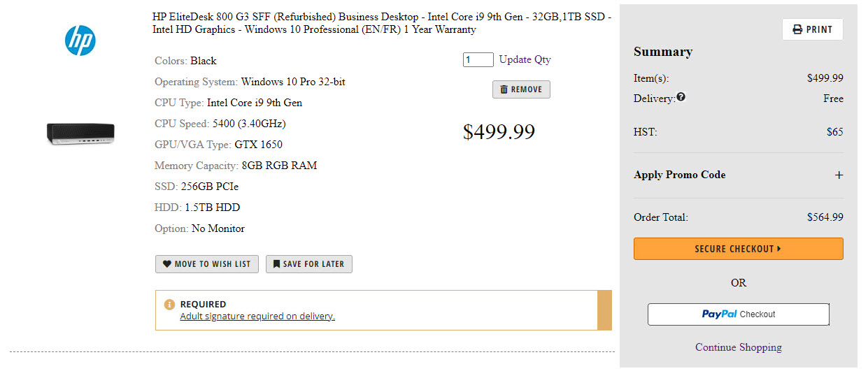Viewport: 868px width, 378px height.
Task: Go to Continue Shopping
Action: pos(738,347)
